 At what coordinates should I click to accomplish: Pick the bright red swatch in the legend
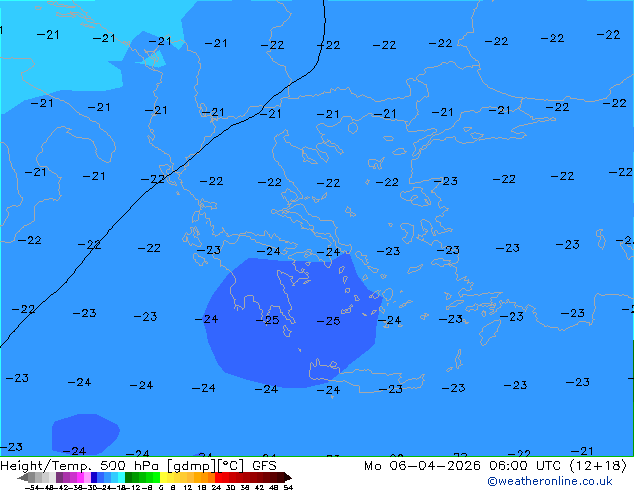pos(218,477)
